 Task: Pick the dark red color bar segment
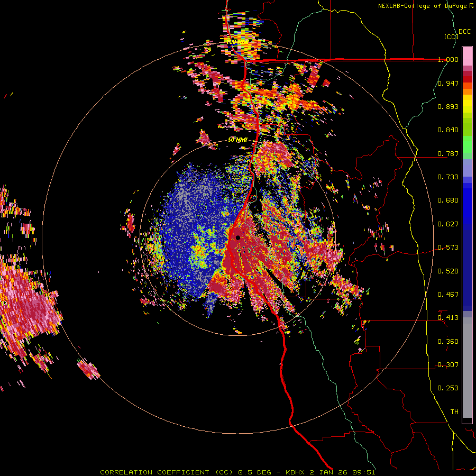point(467,79)
